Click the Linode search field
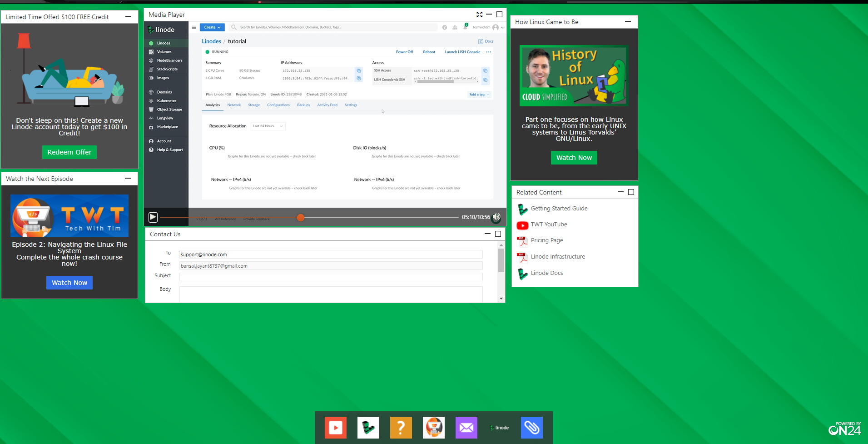 pyautogui.click(x=334, y=27)
